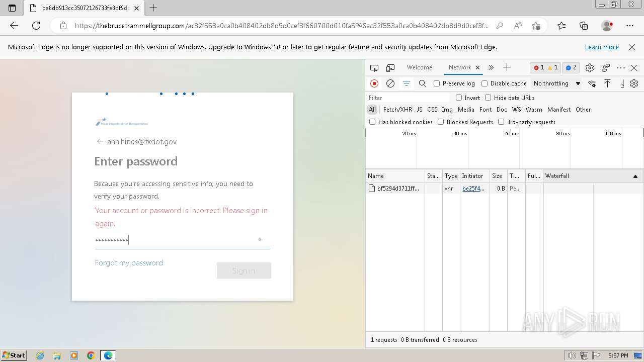Check Blocked Requests
644x362 pixels.
[441, 122]
